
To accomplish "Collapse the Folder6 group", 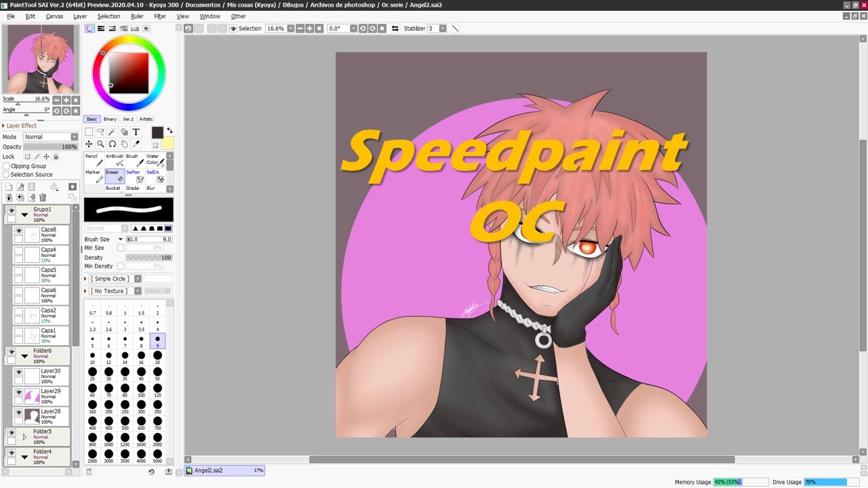I will point(25,356).
